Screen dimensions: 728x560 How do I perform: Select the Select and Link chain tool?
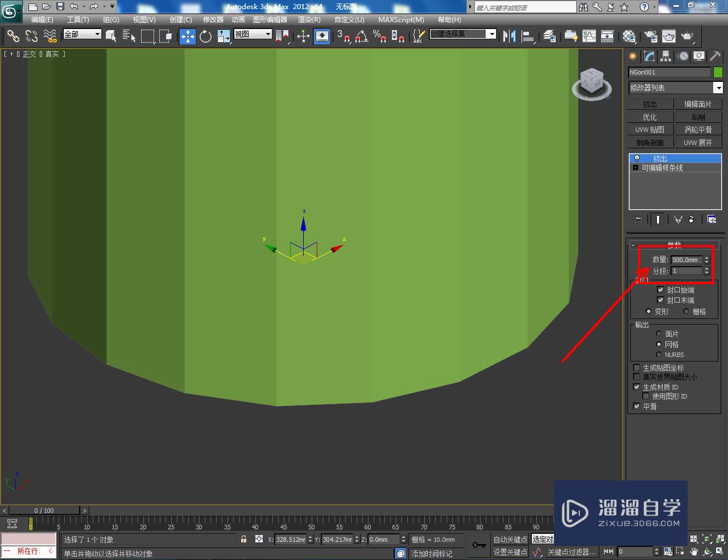point(13,36)
